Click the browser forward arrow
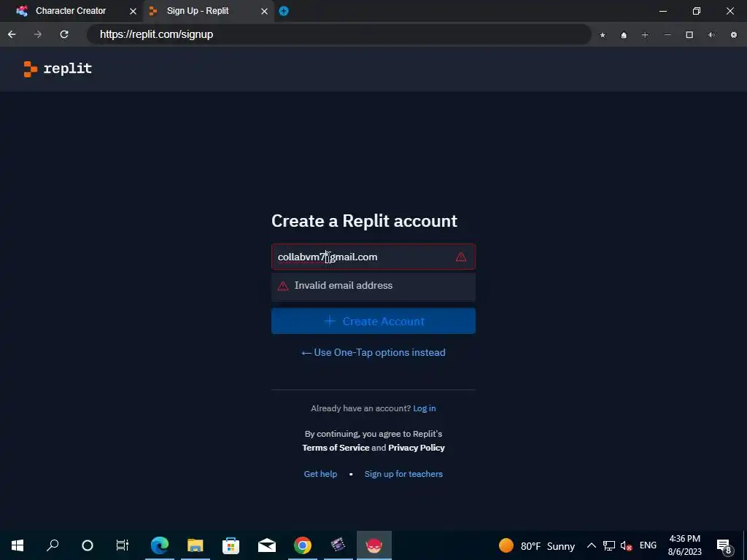The height and width of the screenshot is (560, 747). pos(38,34)
